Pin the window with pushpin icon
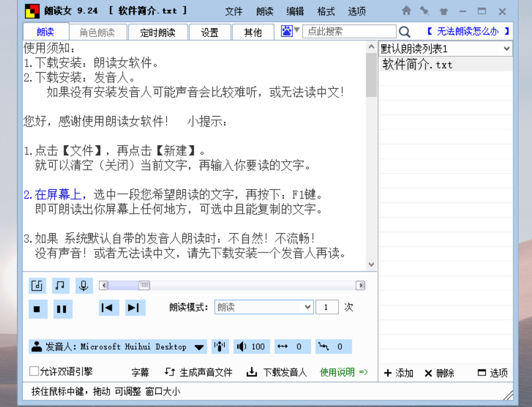This screenshot has width=532, height=407. [424, 11]
